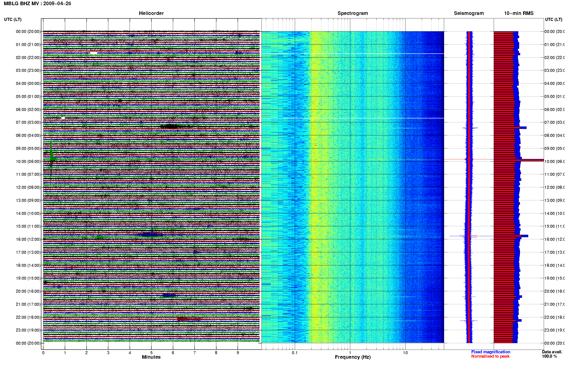This screenshot has width=588, height=368.
Task: Pick left time label '19:00 (15:00)'
Action: 28,278
